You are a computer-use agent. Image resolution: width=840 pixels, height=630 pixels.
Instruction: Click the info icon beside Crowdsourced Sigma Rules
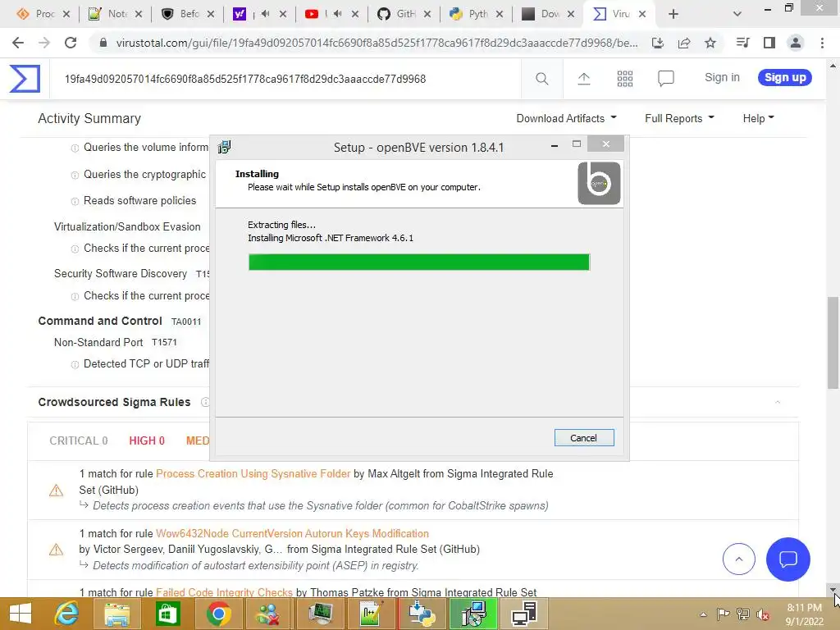click(204, 402)
